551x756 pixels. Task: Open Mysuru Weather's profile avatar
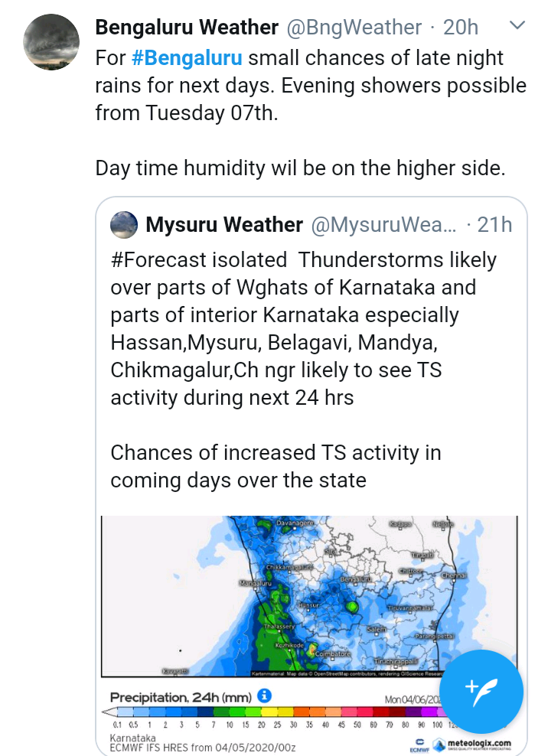pyautogui.click(x=122, y=225)
